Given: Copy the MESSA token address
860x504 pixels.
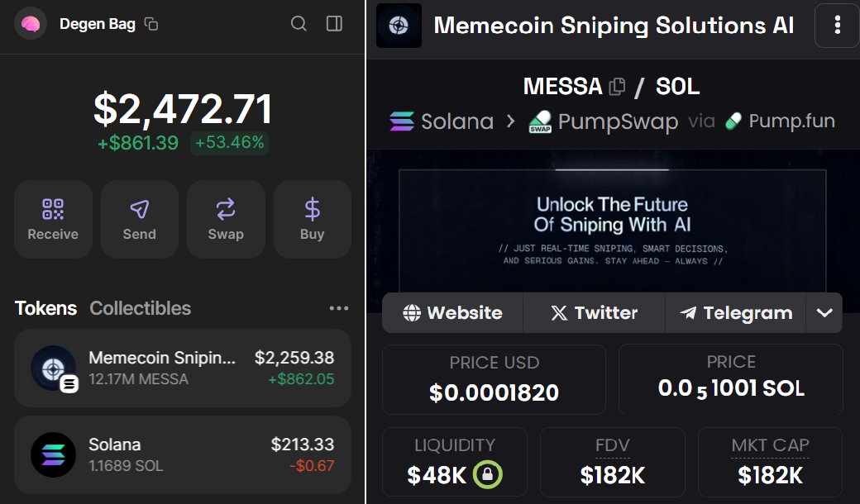Looking at the screenshot, I should (617, 87).
